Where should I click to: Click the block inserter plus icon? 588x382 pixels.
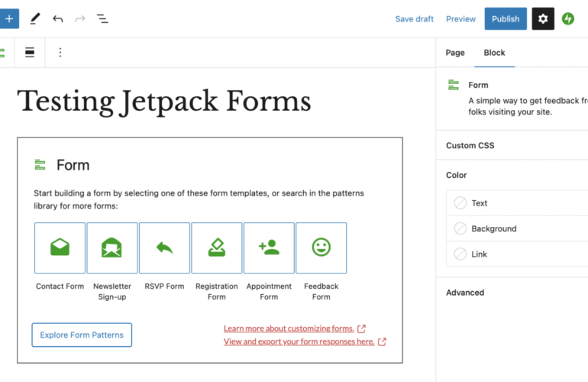8,18
